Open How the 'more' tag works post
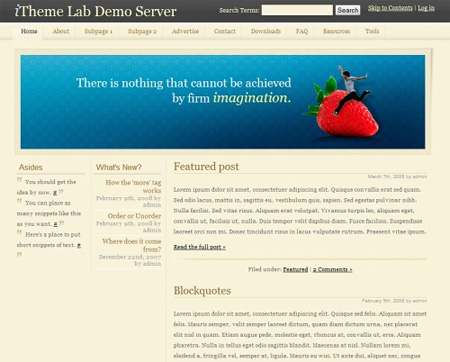 pyautogui.click(x=133, y=186)
